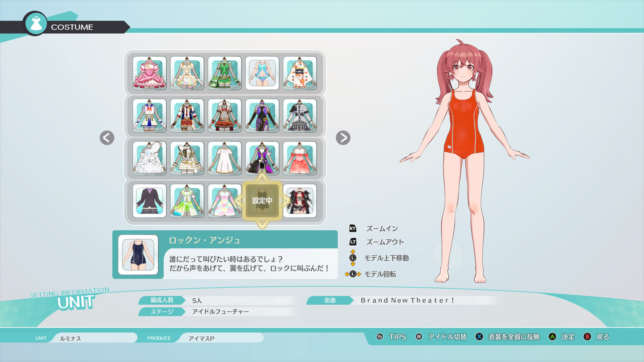This screenshot has width=644, height=362.
Task: Click the 楽曲 label tag
Action: [330, 300]
